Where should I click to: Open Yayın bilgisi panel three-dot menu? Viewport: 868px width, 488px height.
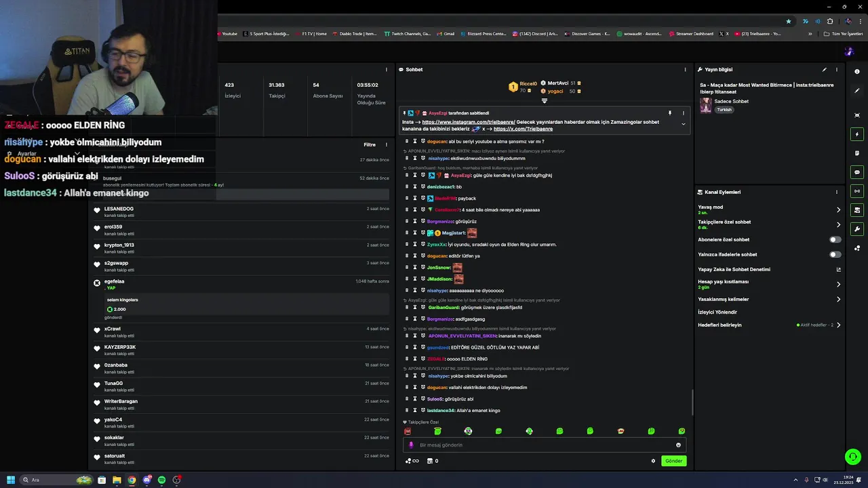837,69
